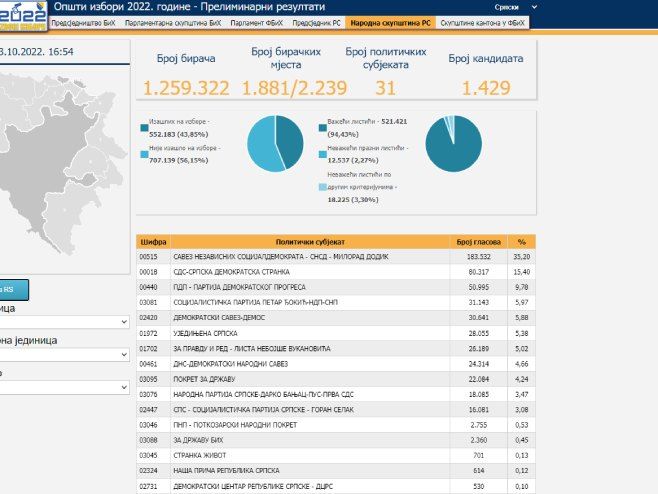Expand the first dropdown under the map

click(64, 322)
